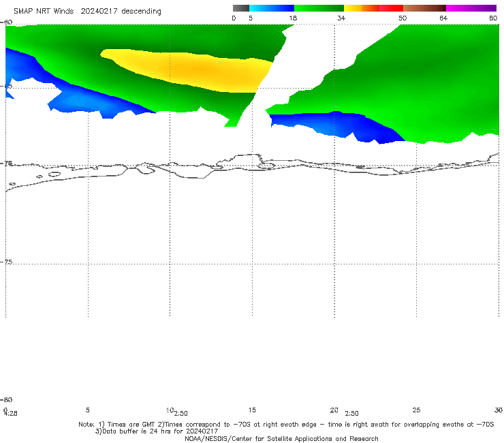The height and width of the screenshot is (443, 504).
Task: Click the color bar label "34"
Action: (341, 18)
